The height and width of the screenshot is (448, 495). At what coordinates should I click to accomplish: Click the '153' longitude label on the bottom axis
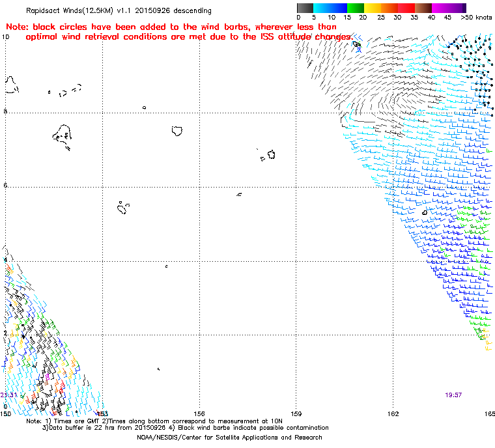point(102,413)
